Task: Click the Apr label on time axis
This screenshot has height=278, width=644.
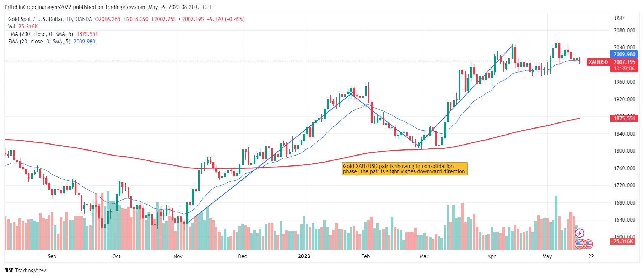Action: click(492, 256)
